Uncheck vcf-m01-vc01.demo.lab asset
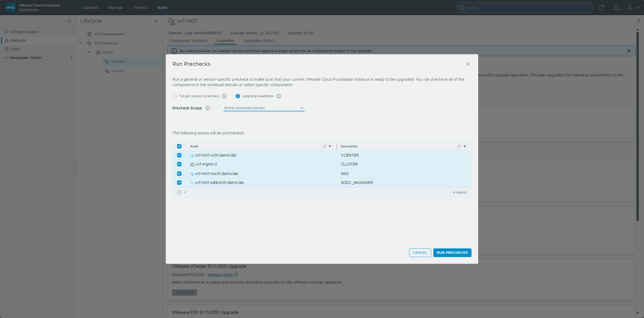The height and width of the screenshot is (318, 644). [179, 155]
